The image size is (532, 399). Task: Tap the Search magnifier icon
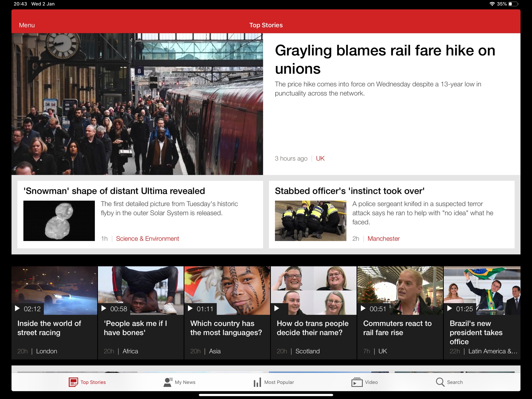click(x=440, y=382)
